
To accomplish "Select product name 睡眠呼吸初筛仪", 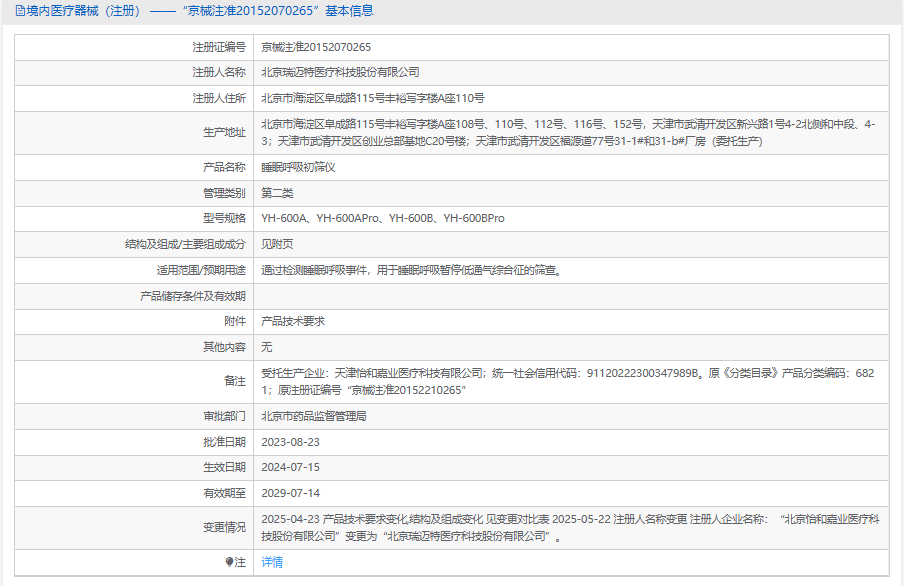I will point(298,167).
